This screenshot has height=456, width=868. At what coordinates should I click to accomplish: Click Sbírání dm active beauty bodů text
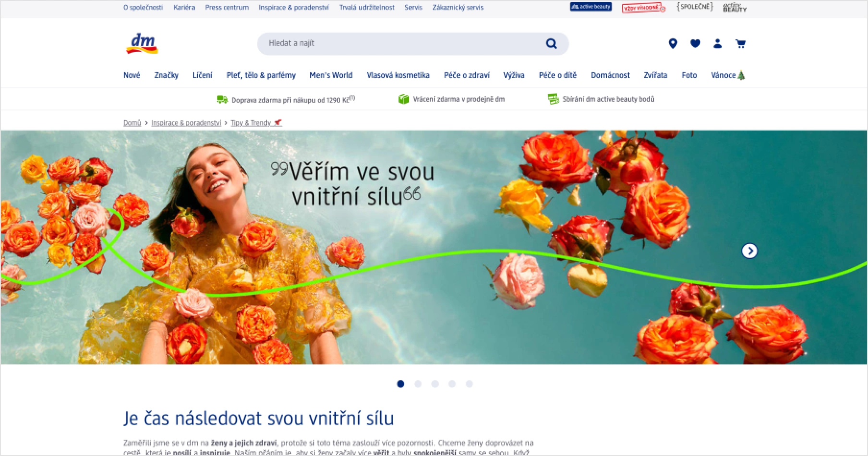point(608,99)
